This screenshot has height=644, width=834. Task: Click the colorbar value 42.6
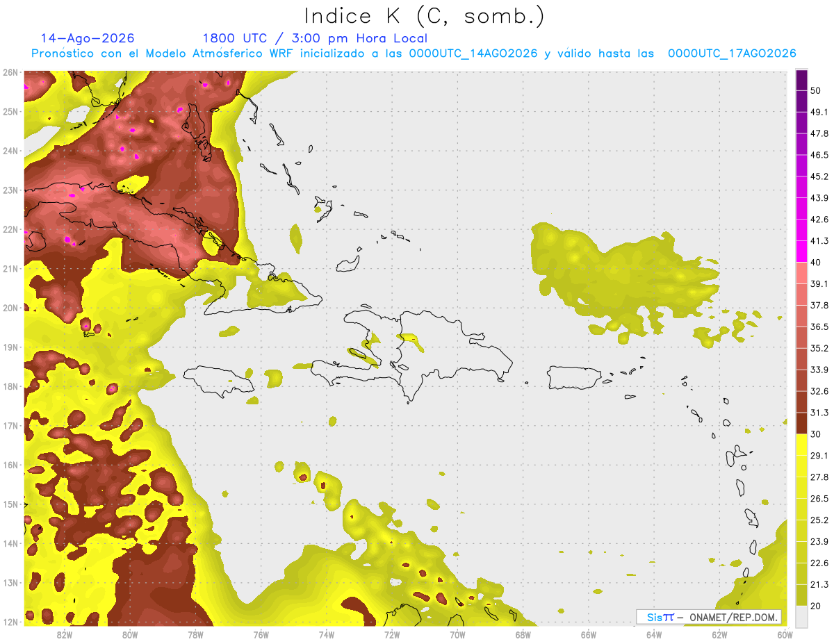point(819,220)
